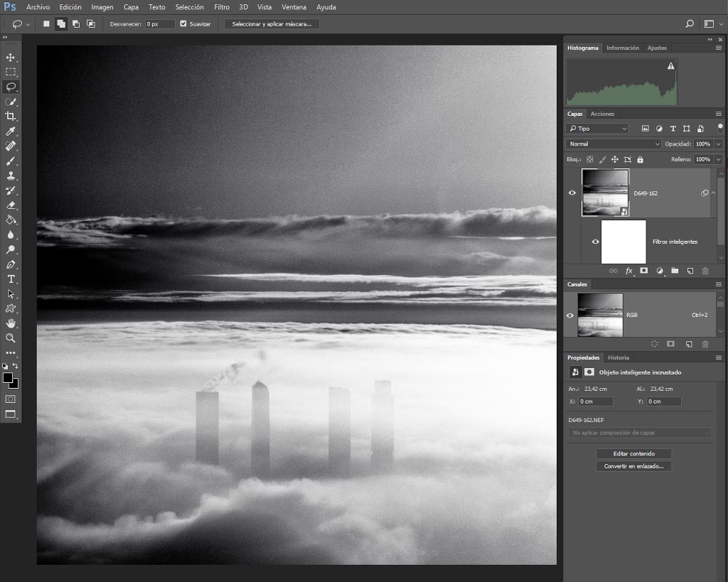Choose the Crop tool
This screenshot has height=582, width=728.
tap(10, 117)
